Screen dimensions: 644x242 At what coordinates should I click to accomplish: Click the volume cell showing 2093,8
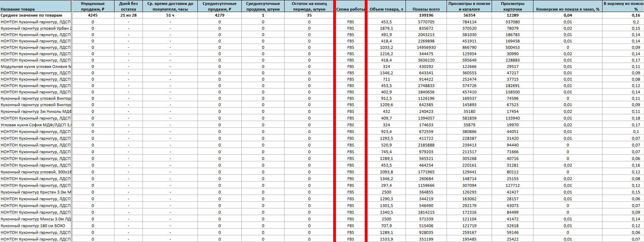coord(386,172)
